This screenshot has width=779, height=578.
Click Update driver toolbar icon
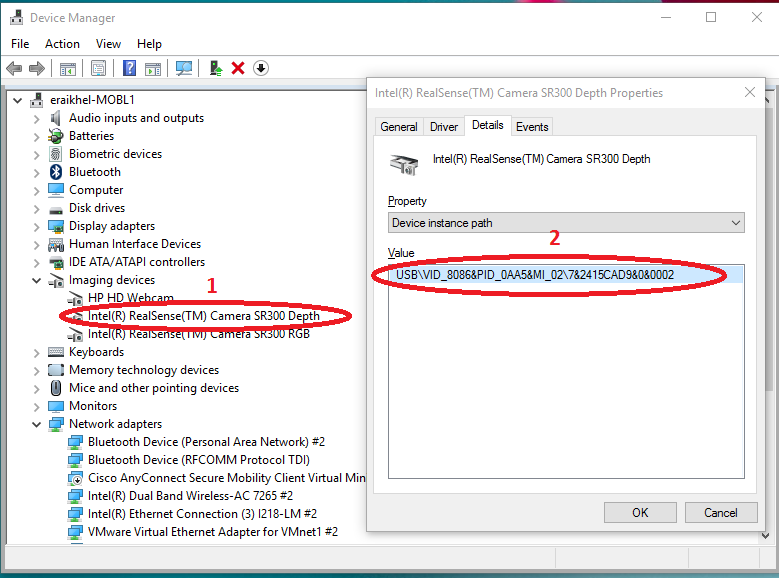tap(215, 68)
